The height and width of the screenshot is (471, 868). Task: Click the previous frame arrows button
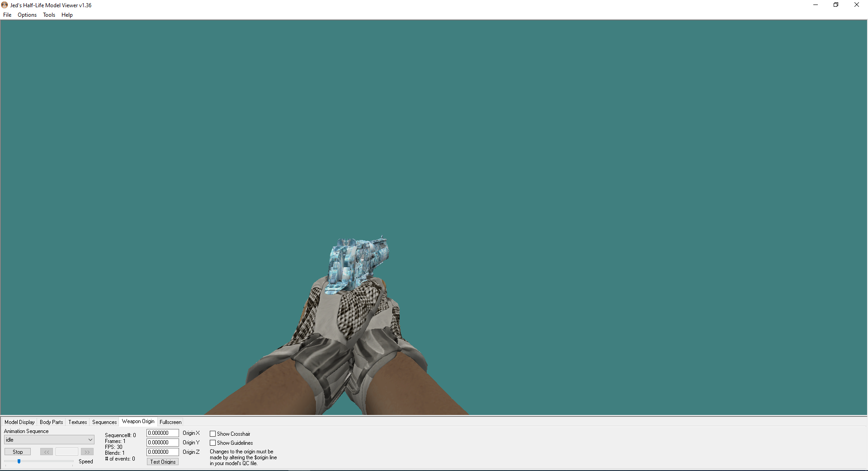pyautogui.click(x=47, y=452)
